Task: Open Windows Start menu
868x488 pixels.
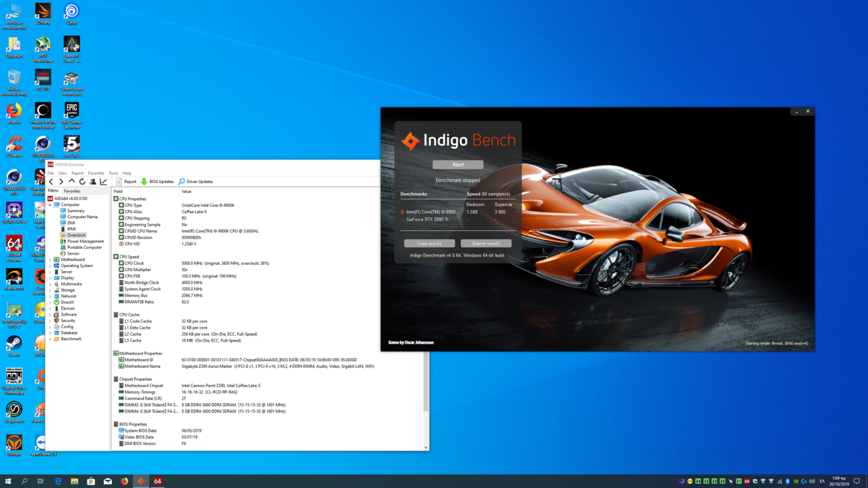Action: [x=8, y=481]
